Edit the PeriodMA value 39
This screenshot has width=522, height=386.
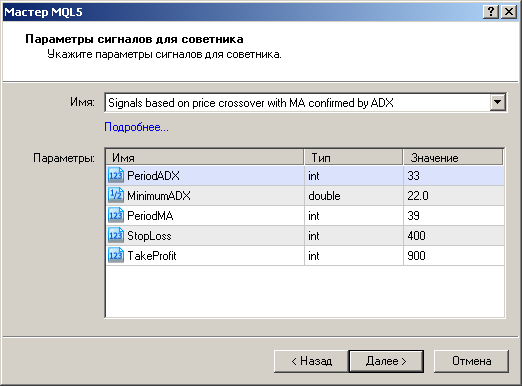coord(454,216)
